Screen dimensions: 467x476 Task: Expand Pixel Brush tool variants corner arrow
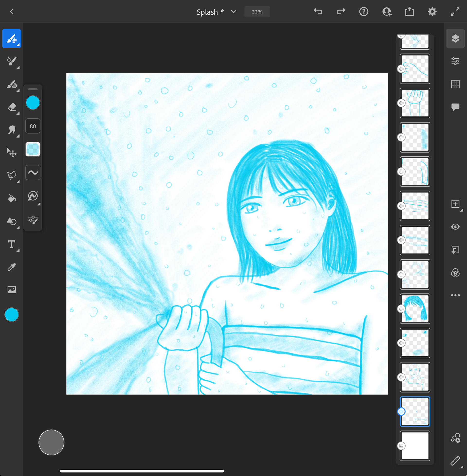click(18, 45)
